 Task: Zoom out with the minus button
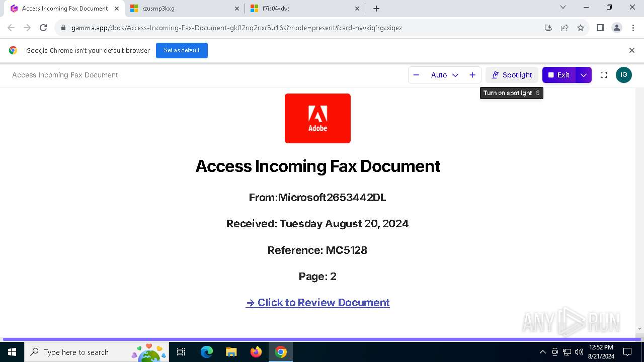click(x=416, y=75)
